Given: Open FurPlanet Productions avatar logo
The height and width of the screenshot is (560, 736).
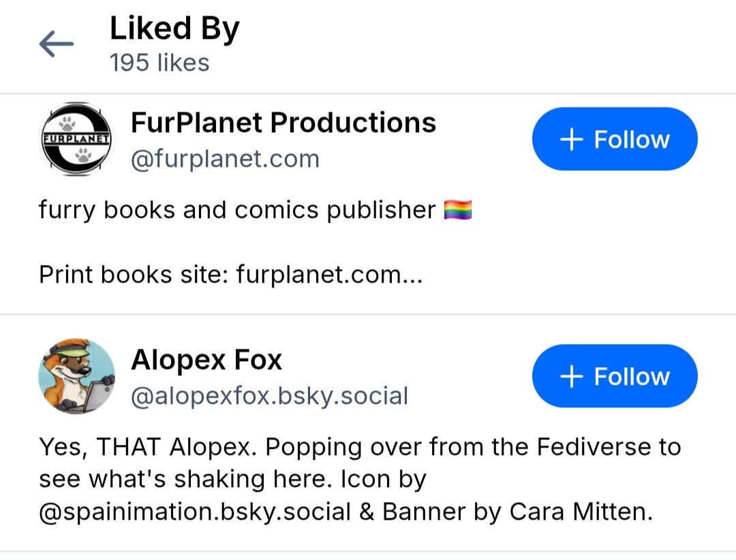Looking at the screenshot, I should point(76,139).
